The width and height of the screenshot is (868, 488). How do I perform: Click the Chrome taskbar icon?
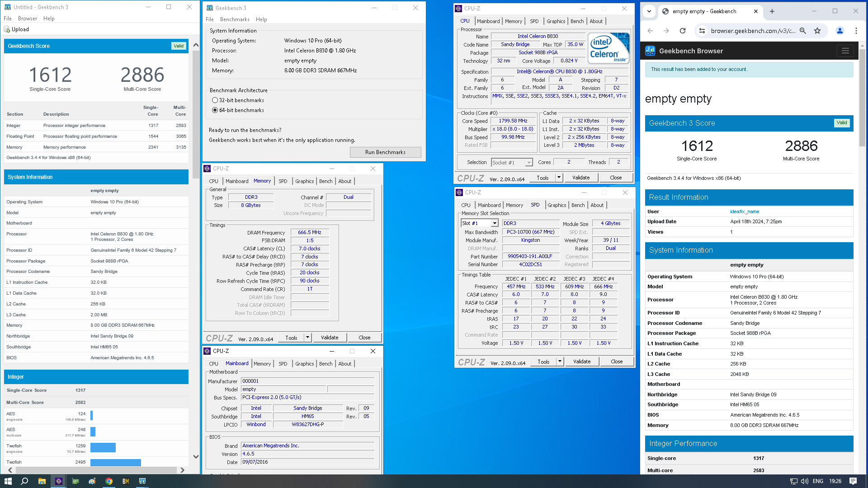click(x=109, y=481)
